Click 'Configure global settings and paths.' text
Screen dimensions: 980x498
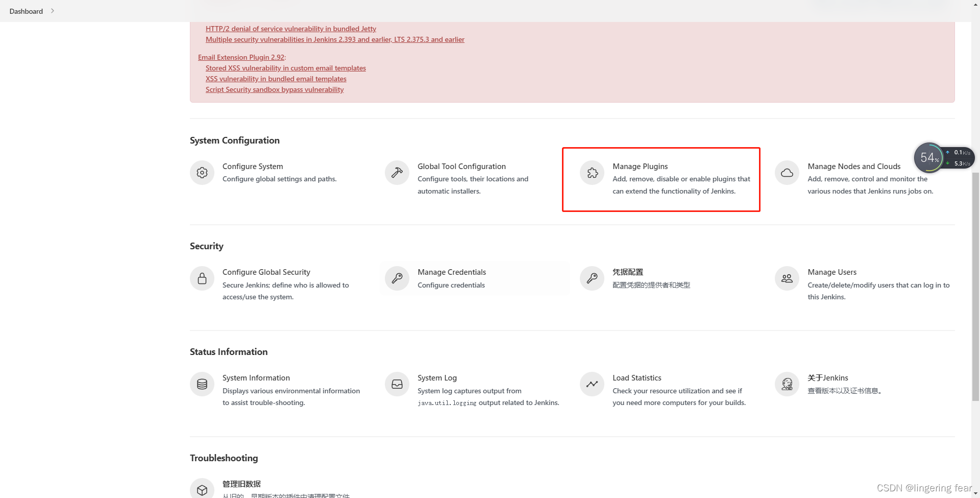(x=280, y=179)
